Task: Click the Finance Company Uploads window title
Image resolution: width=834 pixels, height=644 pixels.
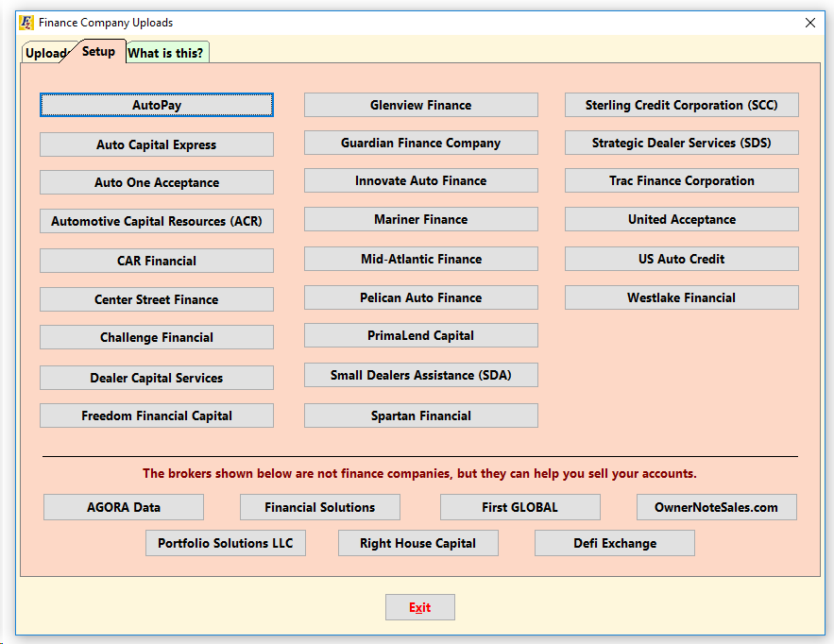Action: [106, 23]
